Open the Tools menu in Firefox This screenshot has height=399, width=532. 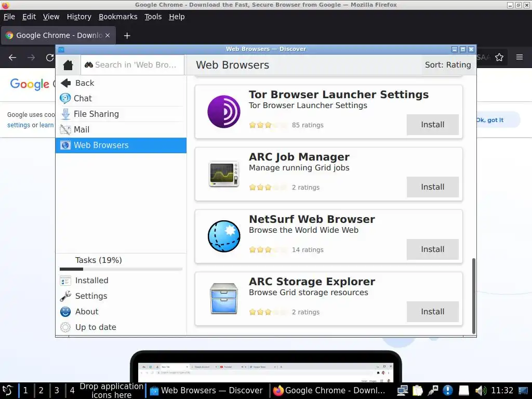pos(153,17)
